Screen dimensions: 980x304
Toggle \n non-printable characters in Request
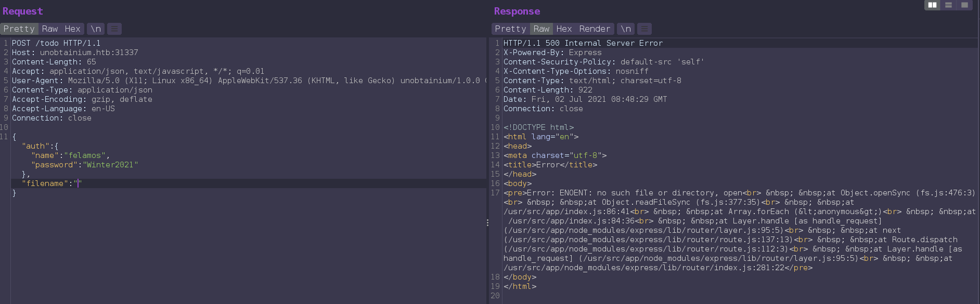click(96, 29)
